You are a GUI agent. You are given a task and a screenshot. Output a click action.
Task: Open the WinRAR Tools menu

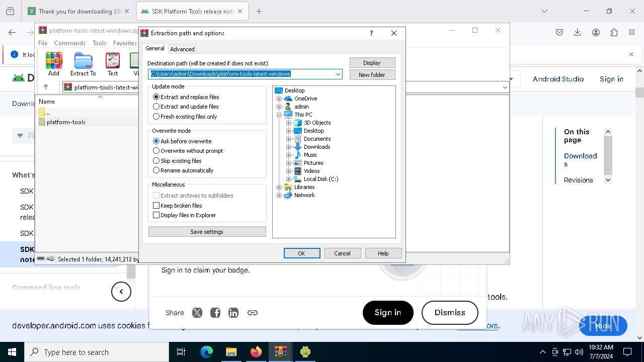click(99, 43)
